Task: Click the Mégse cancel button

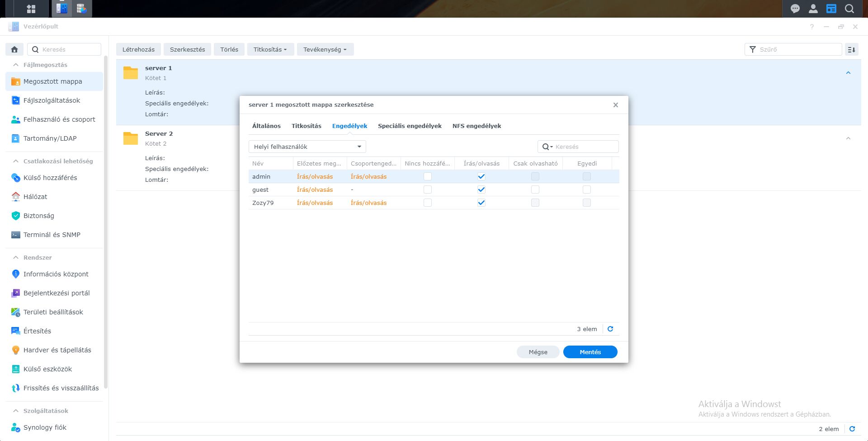Action: 538,352
